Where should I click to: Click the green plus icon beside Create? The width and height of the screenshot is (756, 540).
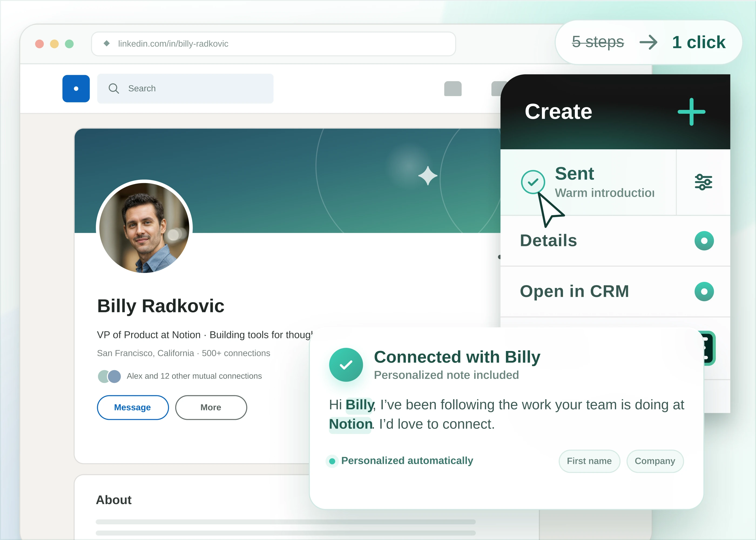click(x=691, y=112)
